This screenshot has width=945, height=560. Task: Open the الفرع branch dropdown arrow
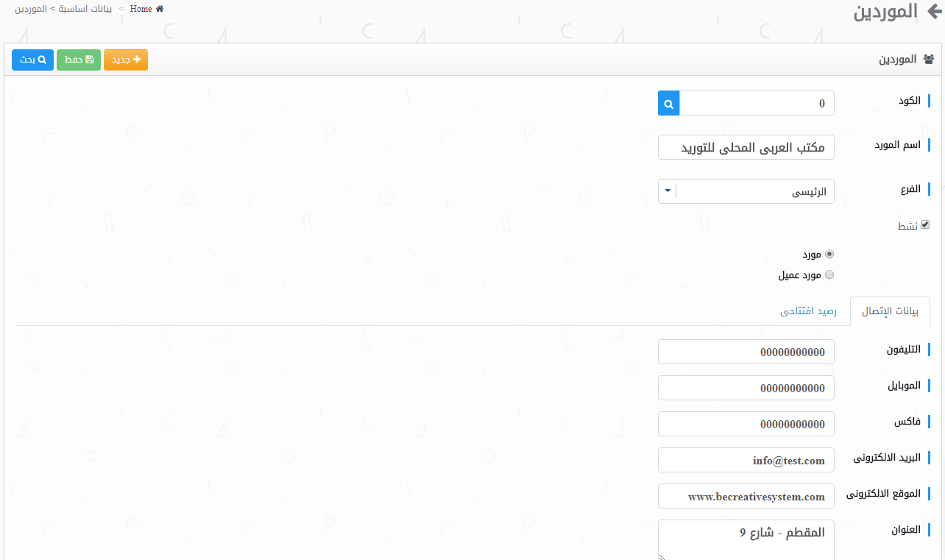(667, 191)
